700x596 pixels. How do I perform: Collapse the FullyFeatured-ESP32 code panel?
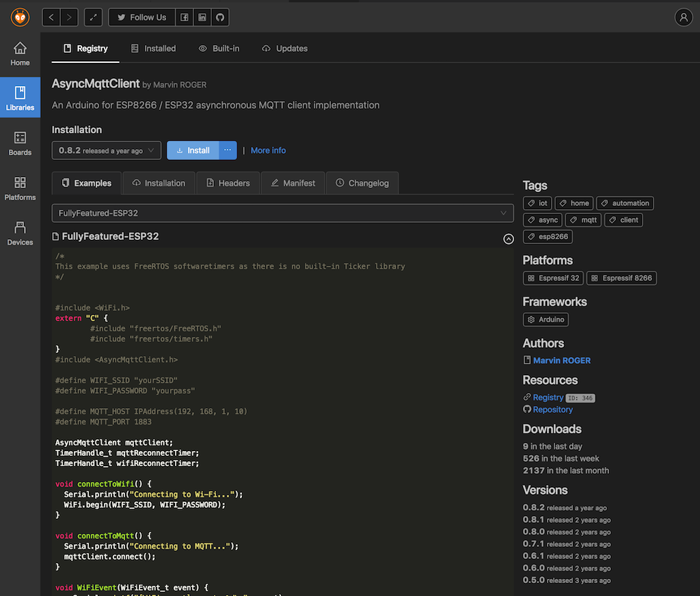point(508,239)
